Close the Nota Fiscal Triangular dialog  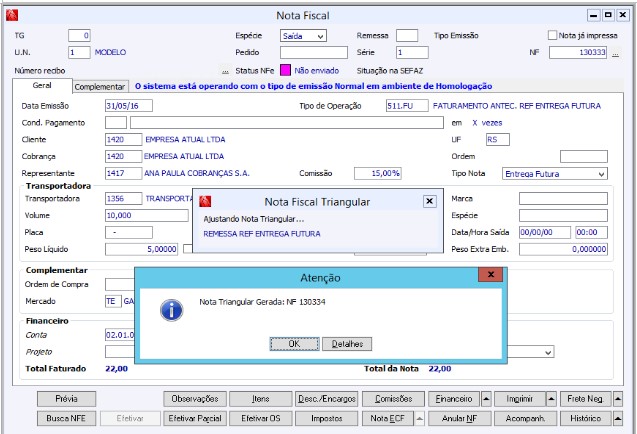(430, 201)
